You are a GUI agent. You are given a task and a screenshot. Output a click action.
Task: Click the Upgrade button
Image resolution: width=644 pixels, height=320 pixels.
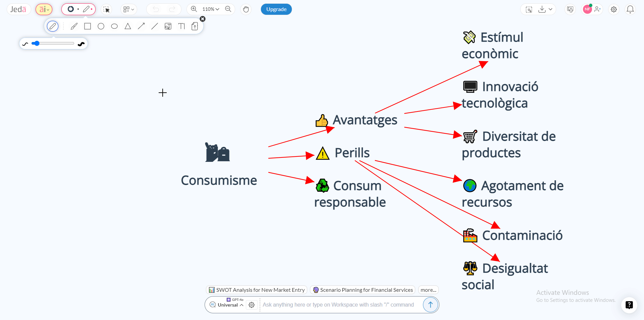coord(276,9)
